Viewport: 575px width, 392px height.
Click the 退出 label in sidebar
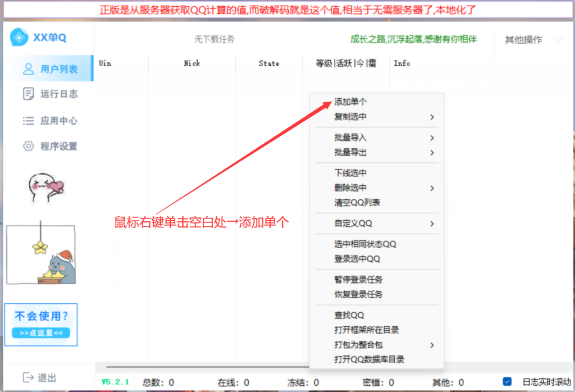[47, 378]
